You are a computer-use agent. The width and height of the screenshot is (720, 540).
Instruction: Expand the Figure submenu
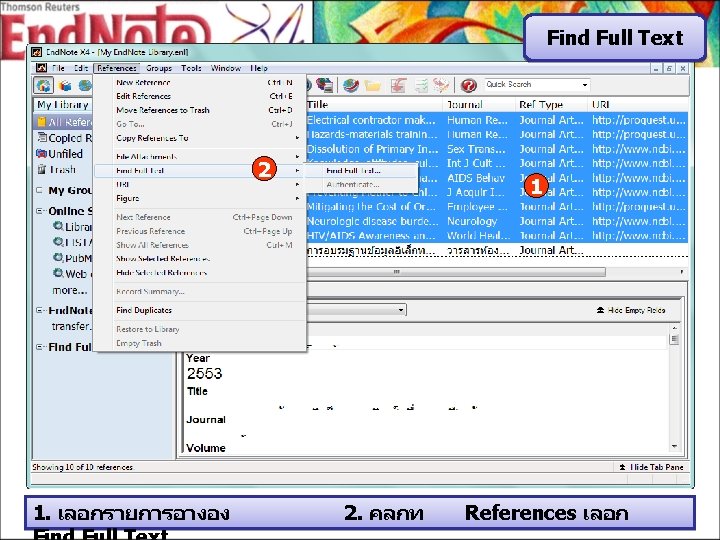tap(200, 198)
